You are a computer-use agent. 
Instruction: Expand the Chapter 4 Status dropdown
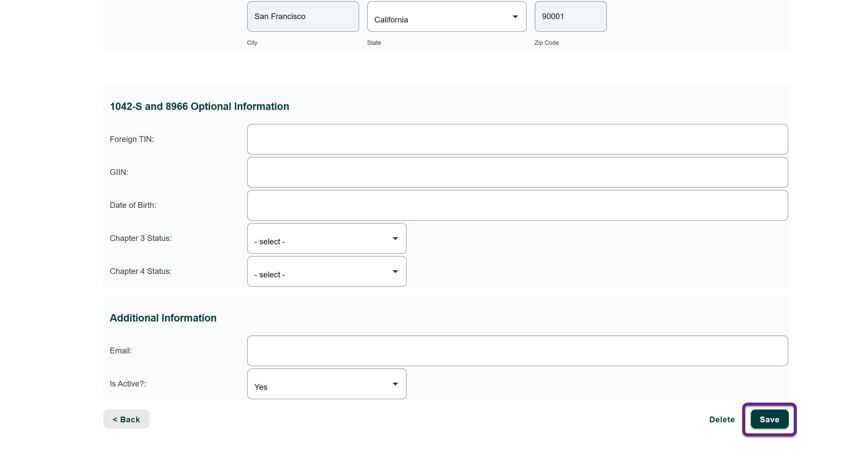point(326,271)
